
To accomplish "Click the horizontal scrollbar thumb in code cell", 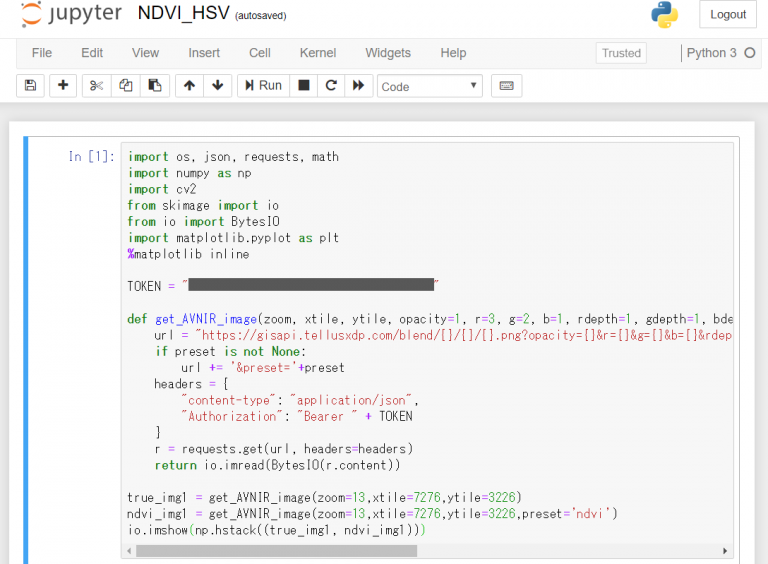I will click(277, 551).
